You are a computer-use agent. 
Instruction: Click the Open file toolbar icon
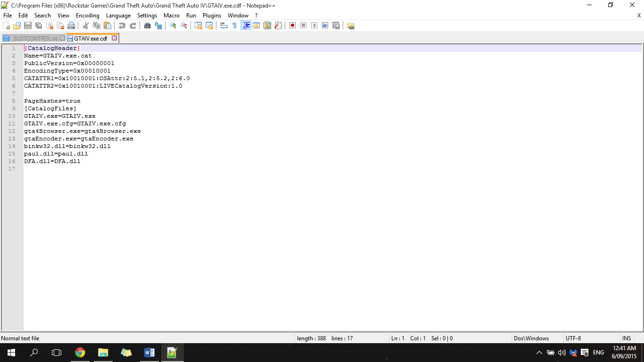[17, 25]
